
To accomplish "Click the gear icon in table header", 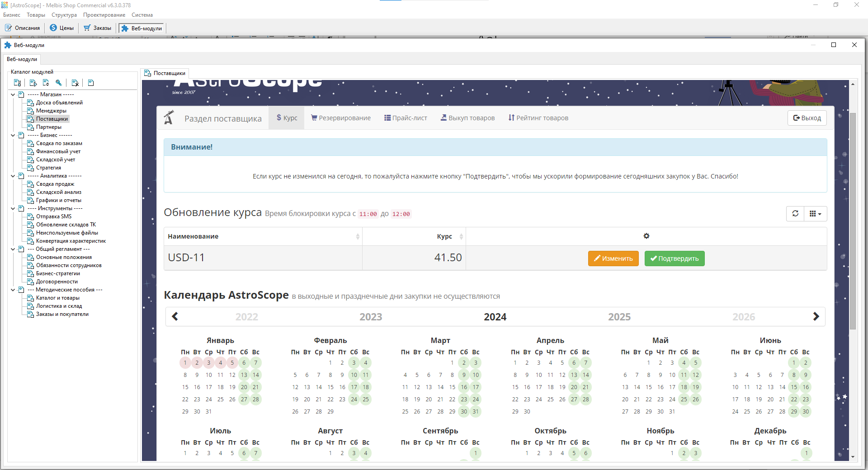I will [646, 236].
